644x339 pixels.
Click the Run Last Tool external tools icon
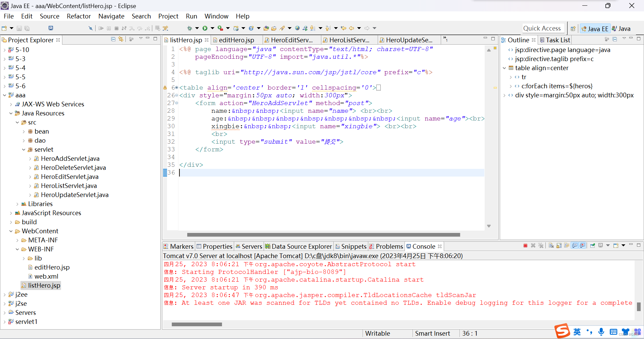(x=220, y=29)
